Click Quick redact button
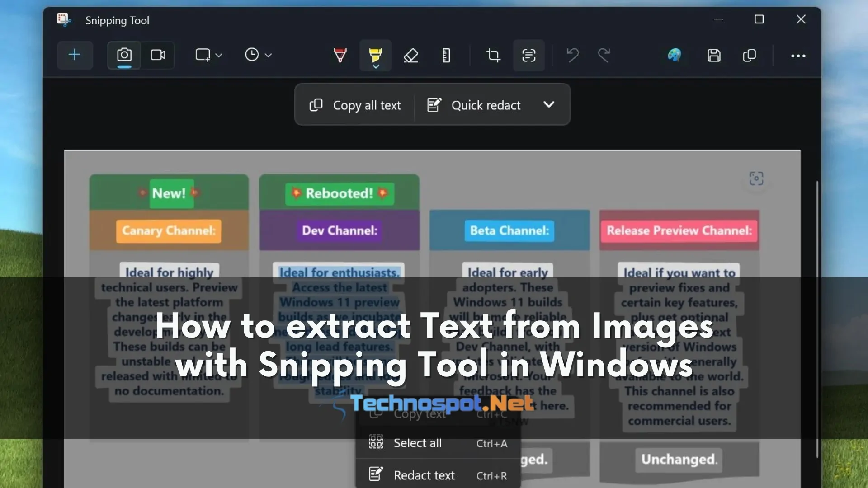 (x=474, y=105)
